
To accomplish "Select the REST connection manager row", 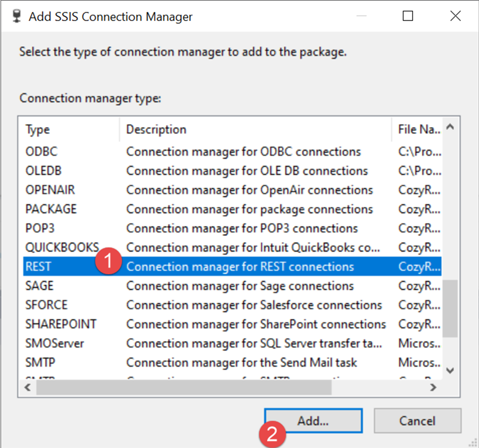I will click(39, 267).
